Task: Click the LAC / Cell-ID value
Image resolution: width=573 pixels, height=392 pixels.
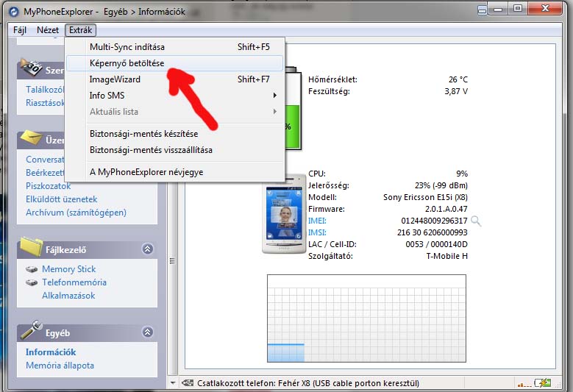Action: pos(437,244)
